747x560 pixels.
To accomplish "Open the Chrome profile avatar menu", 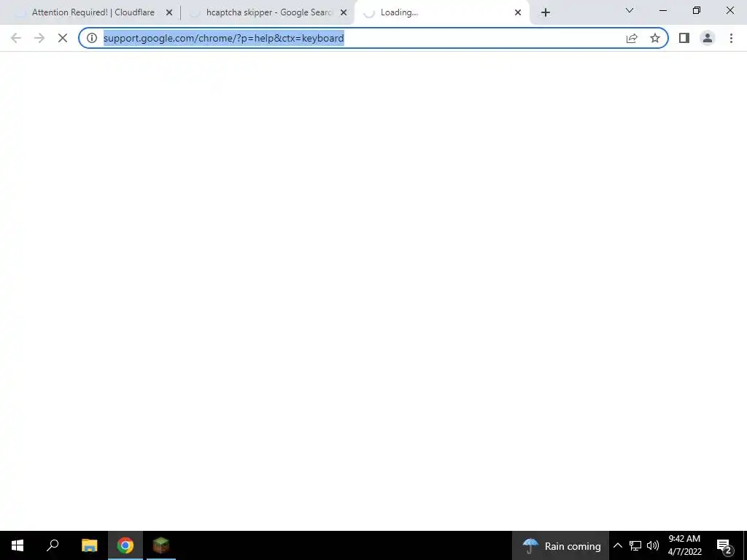I will (708, 38).
